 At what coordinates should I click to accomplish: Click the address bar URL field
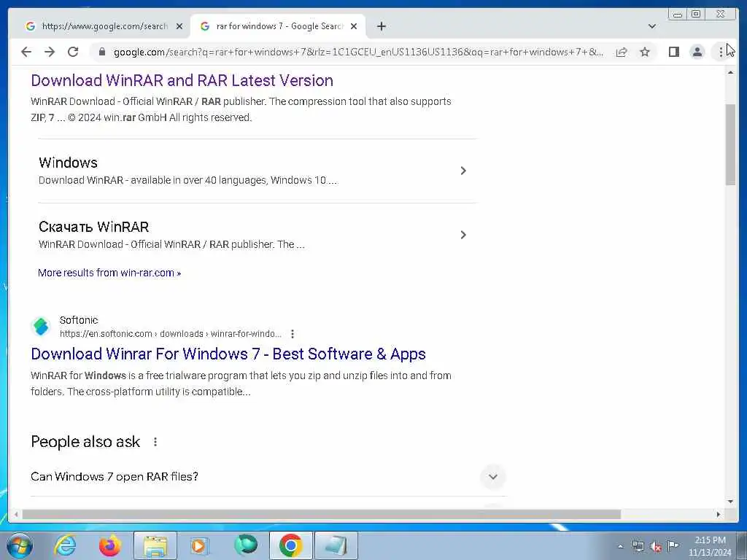[358, 52]
